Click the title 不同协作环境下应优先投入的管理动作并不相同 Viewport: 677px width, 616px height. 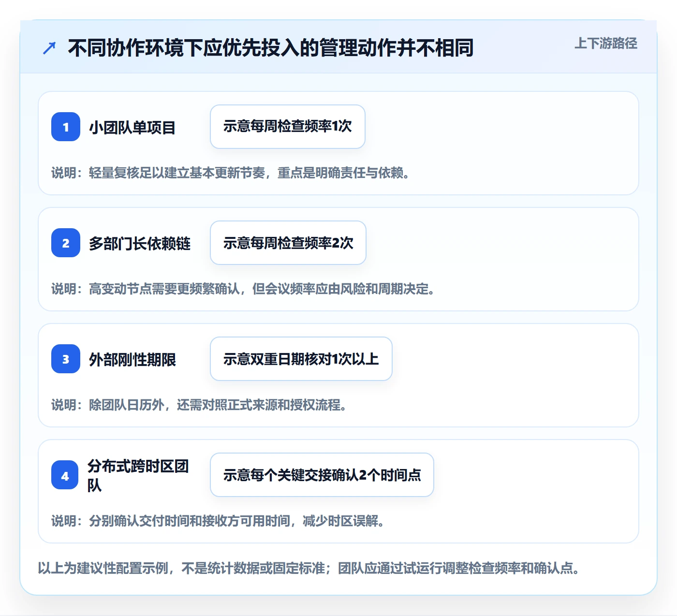point(271,48)
